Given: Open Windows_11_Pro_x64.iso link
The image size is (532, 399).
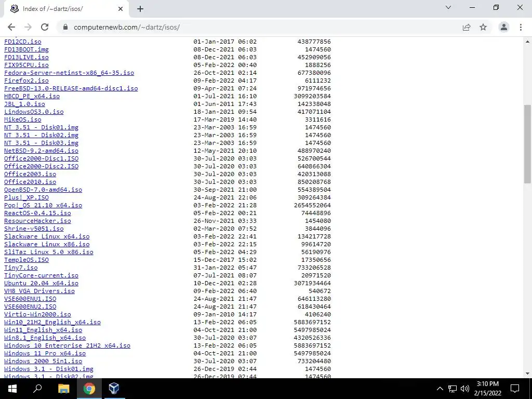Looking at the screenshot, I should tap(45, 353).
